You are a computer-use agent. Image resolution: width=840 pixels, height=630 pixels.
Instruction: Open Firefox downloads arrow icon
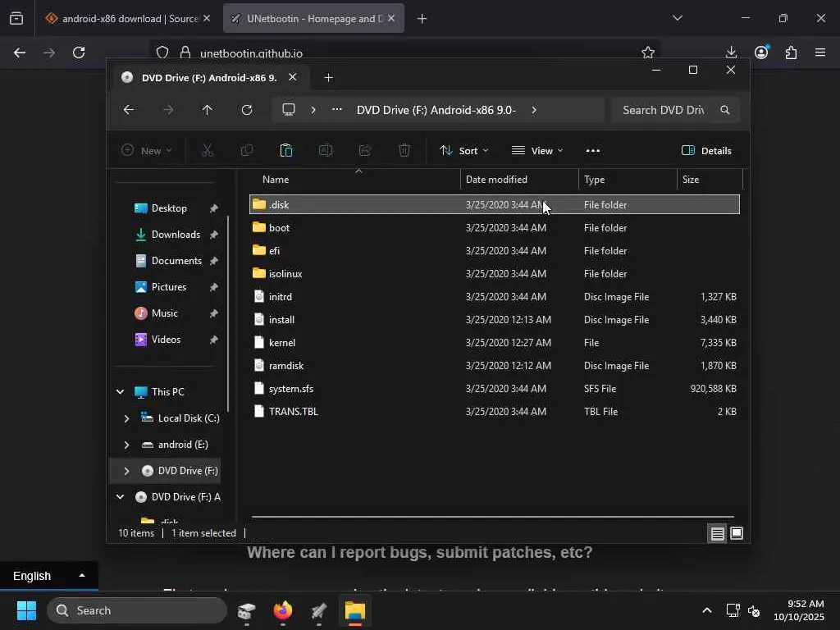click(731, 52)
